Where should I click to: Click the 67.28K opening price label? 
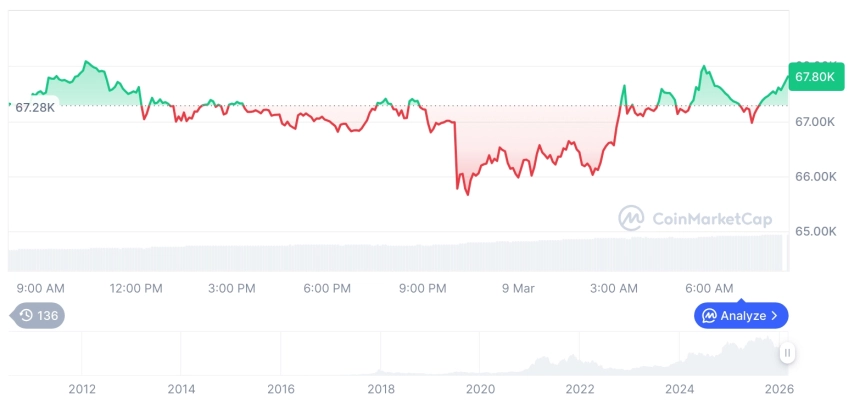(35, 107)
